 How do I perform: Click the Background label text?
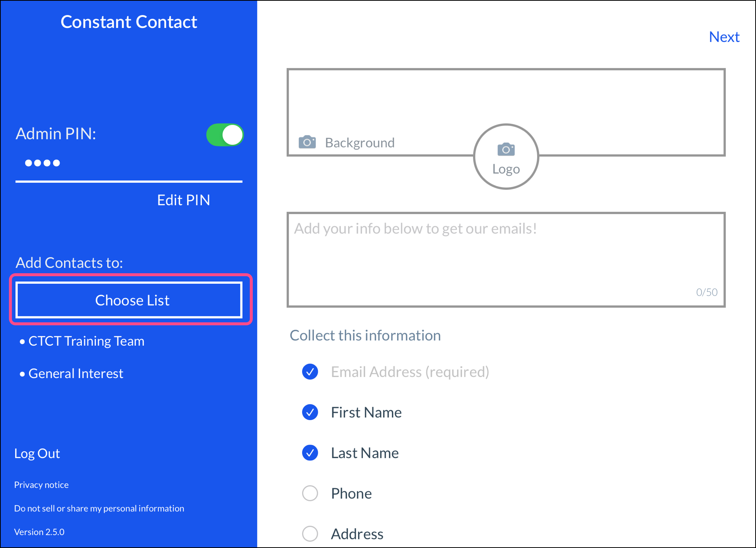(360, 143)
